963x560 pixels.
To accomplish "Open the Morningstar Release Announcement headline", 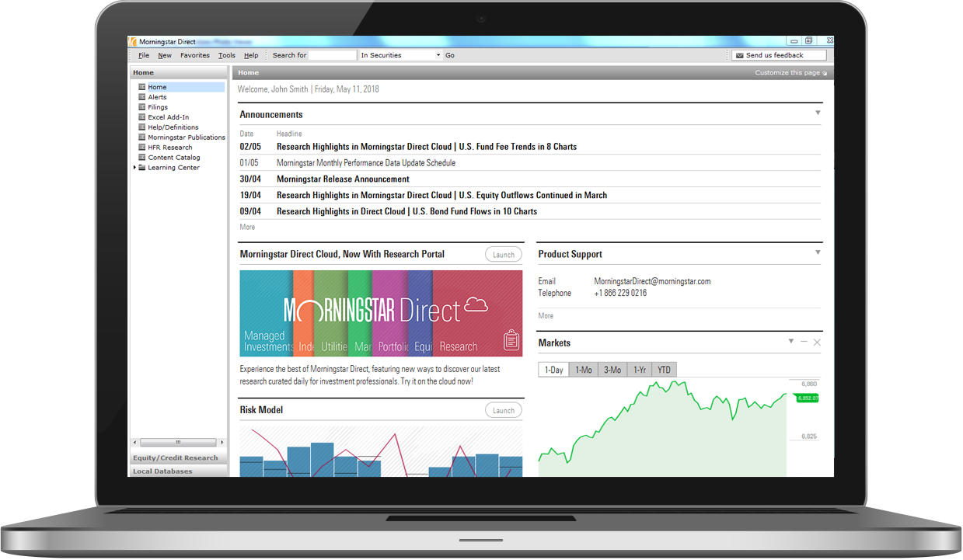I will pos(343,179).
